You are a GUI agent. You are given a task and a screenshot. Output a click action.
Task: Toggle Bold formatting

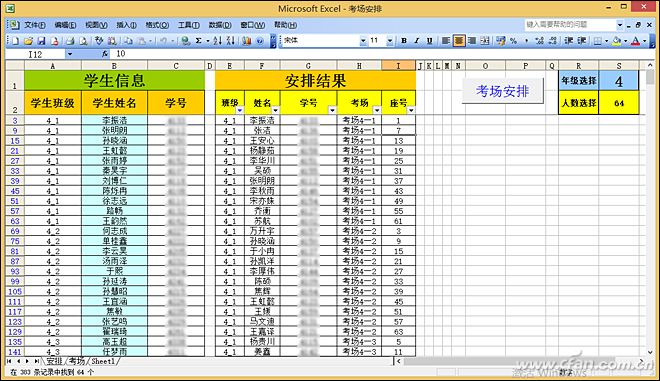pos(404,41)
